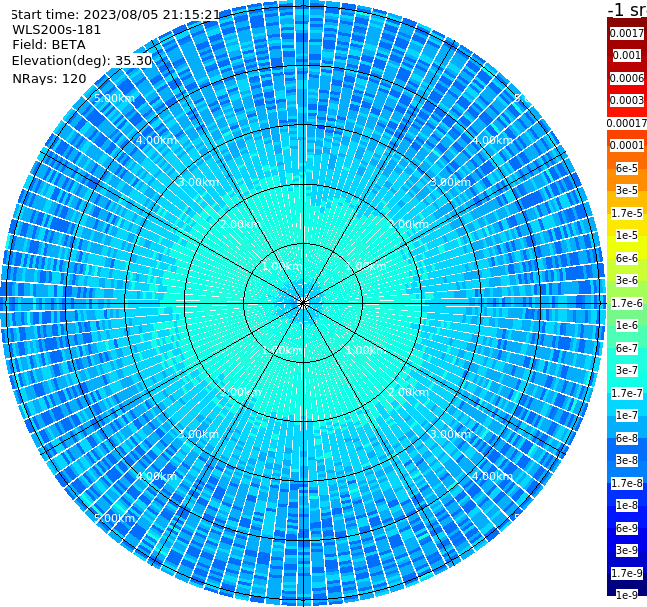Image resolution: width=647 pixels, height=607 pixels.
Task: Select the 6e-7 colorbar label
Action: coord(627,348)
